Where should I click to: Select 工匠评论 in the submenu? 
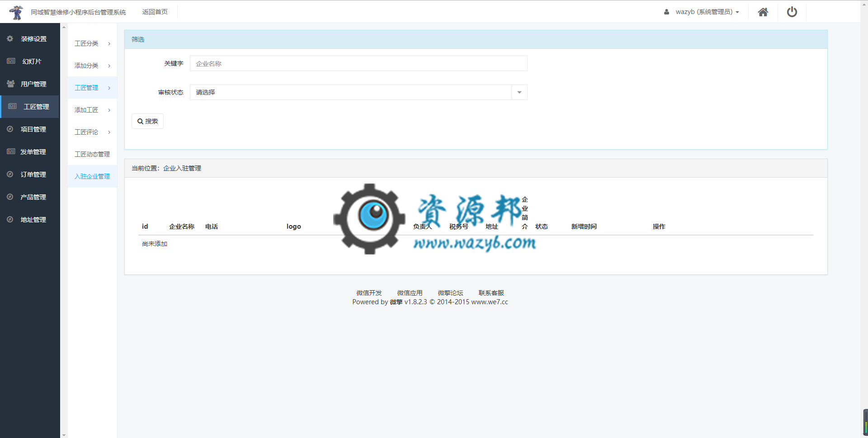point(86,132)
